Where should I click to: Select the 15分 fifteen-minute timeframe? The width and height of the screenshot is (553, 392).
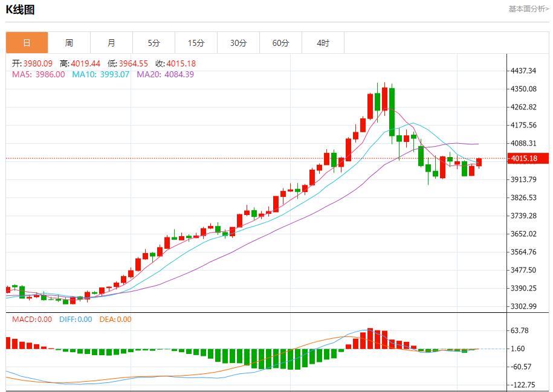(x=195, y=42)
